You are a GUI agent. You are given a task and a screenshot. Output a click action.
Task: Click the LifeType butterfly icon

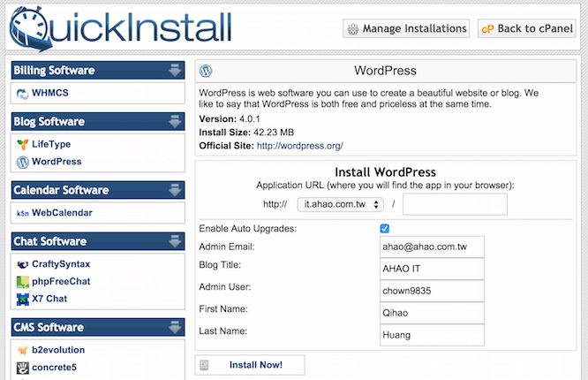(22, 144)
